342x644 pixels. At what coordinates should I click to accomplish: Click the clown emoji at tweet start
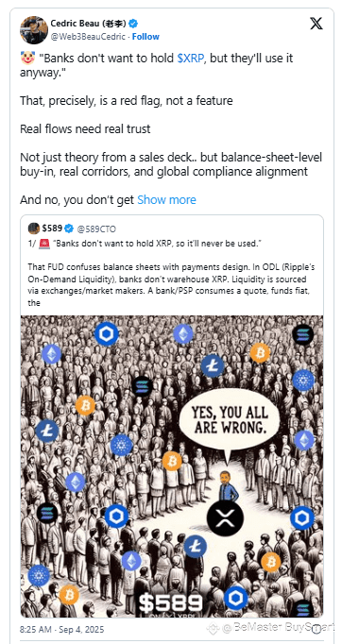tap(28, 59)
